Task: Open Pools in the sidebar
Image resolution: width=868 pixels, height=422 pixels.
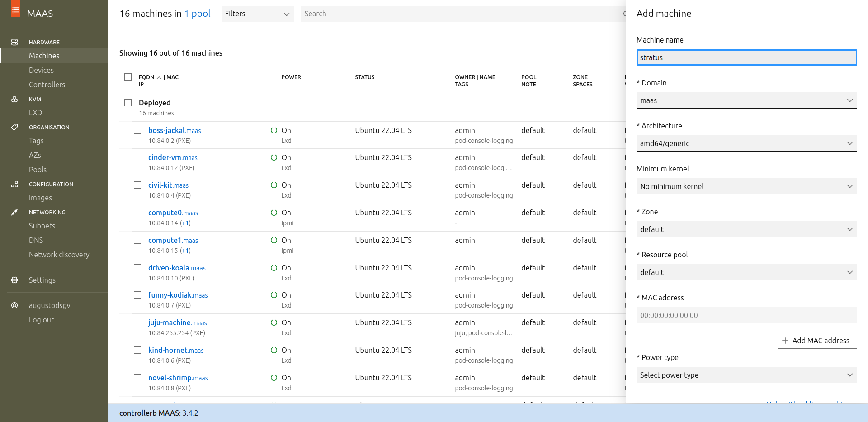Action: pos(38,170)
